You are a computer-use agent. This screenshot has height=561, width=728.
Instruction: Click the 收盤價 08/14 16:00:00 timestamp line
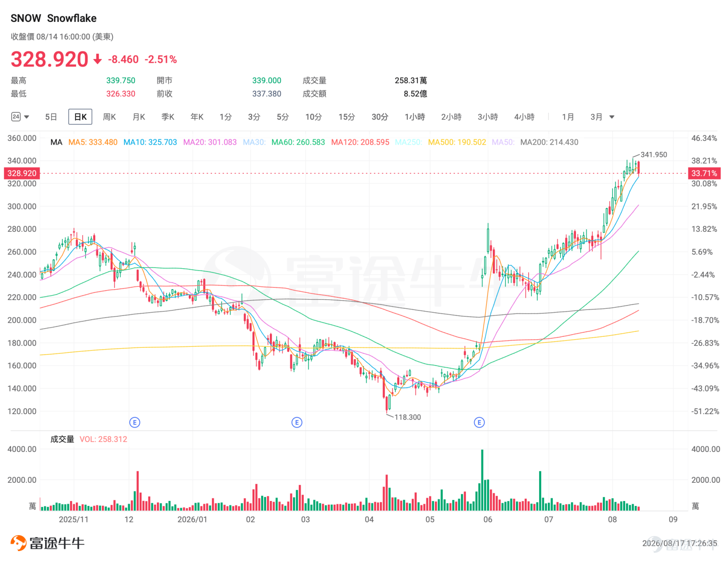click(62, 36)
